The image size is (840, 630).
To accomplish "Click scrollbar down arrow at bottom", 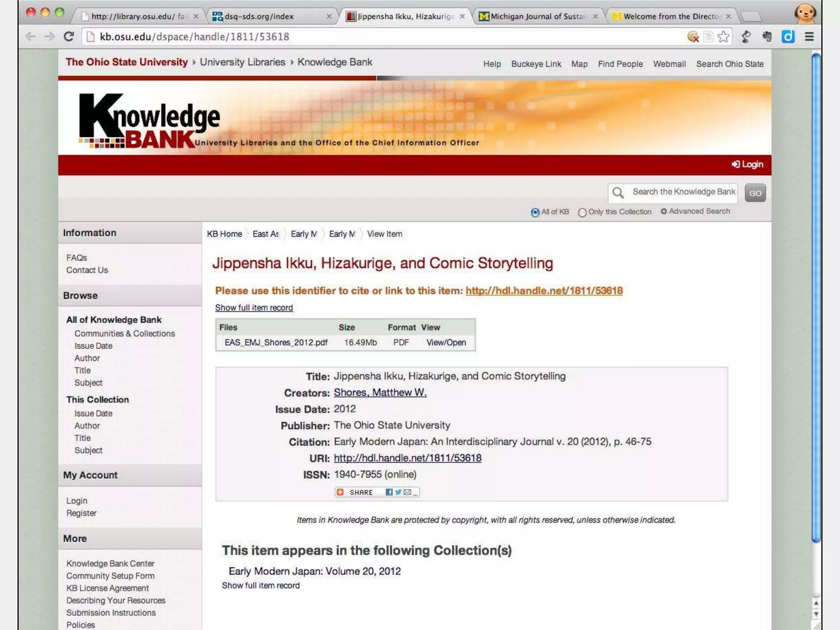I will pyautogui.click(x=816, y=614).
